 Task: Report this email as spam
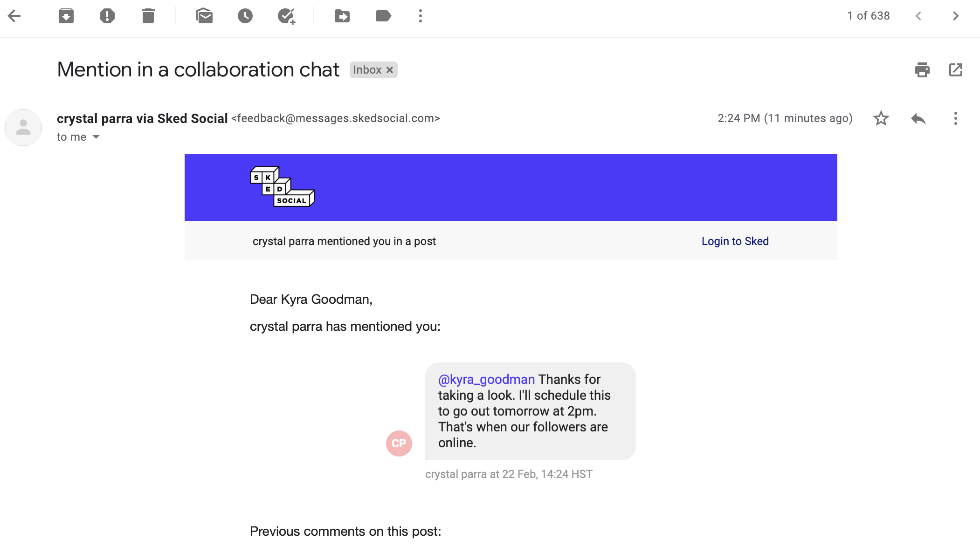point(107,16)
